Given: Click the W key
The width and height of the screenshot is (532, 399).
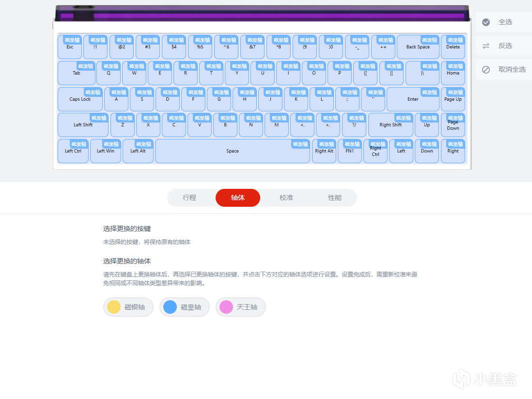Looking at the screenshot, I should click(134, 73).
